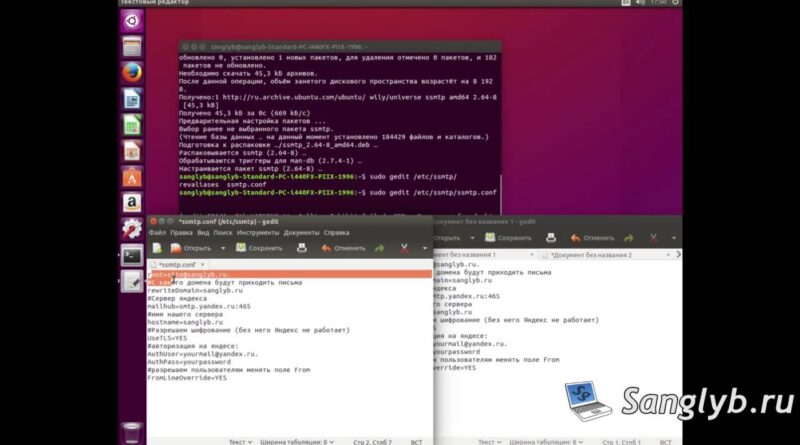Open the Правка menu in gedit

181,233
